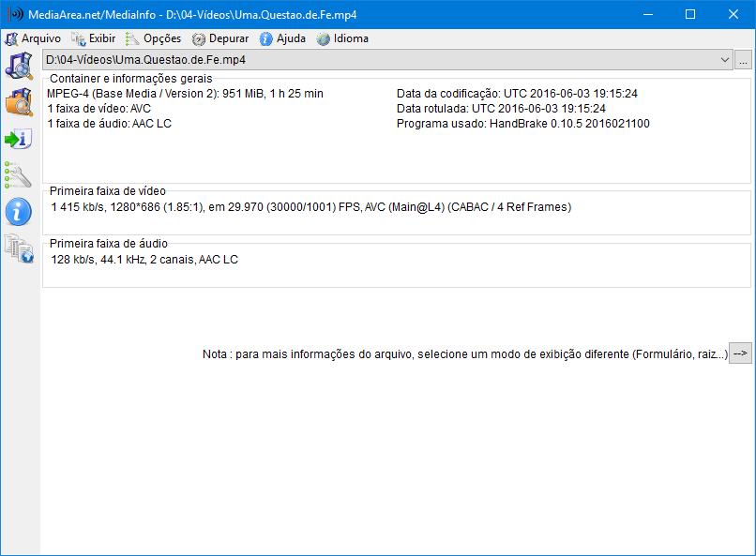Open a file with the sidebar Open File icon

(20, 66)
